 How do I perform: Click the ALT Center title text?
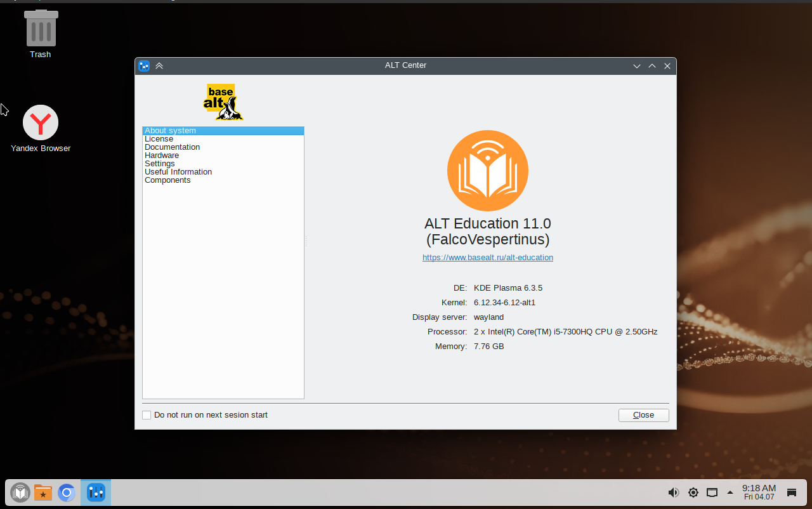pos(405,65)
